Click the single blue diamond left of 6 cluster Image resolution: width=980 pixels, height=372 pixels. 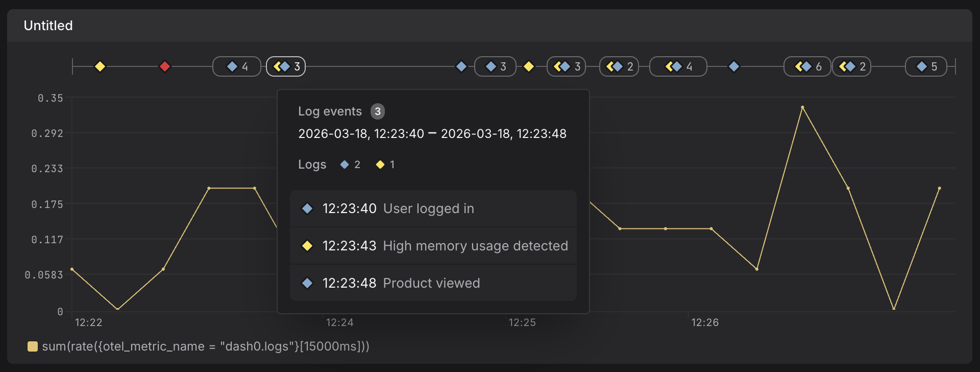click(x=734, y=66)
